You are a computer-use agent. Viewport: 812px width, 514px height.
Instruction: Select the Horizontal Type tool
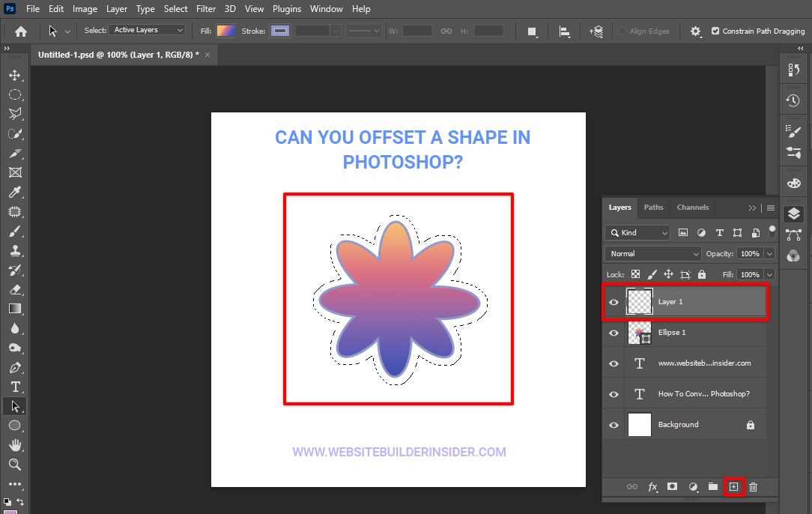point(14,387)
